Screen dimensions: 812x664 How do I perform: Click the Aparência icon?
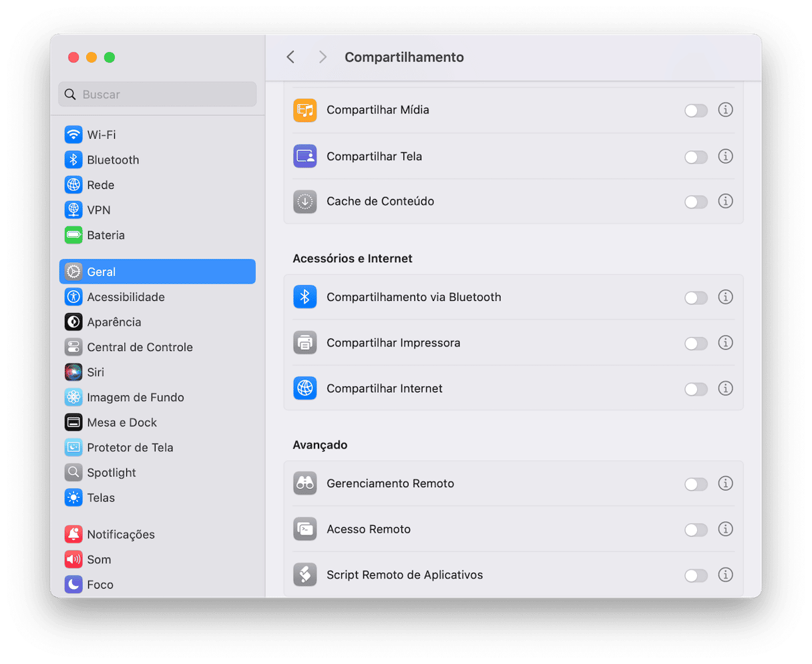pyautogui.click(x=73, y=322)
